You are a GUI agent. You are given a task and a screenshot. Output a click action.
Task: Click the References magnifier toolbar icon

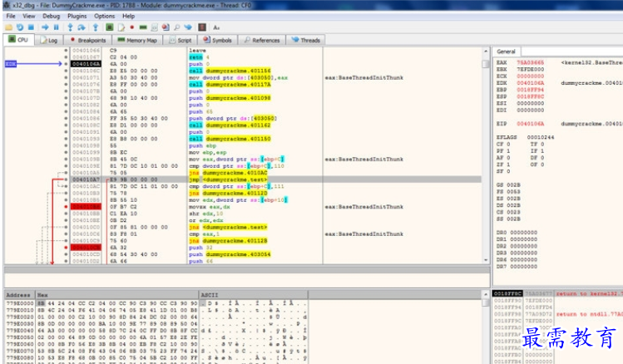(176, 27)
